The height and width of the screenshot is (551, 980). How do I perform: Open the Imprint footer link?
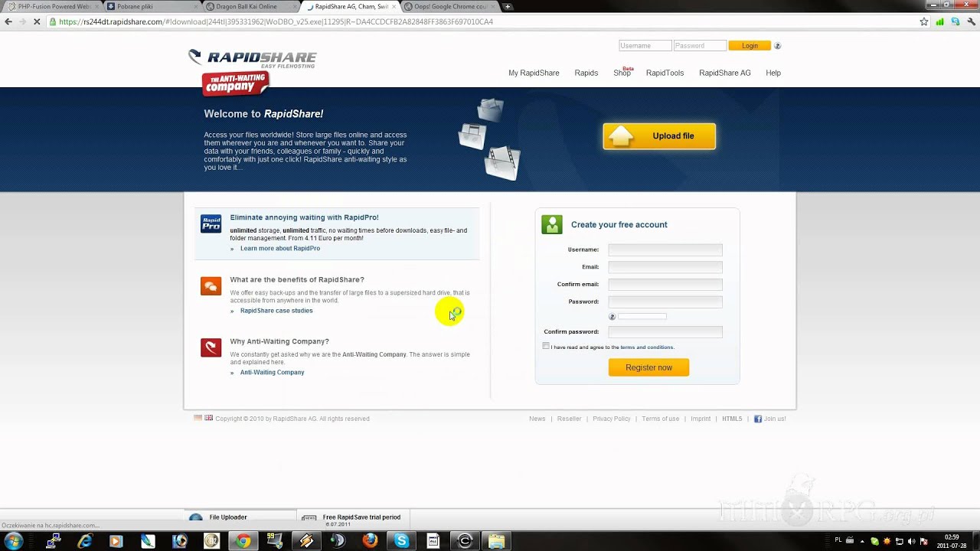pyautogui.click(x=701, y=419)
